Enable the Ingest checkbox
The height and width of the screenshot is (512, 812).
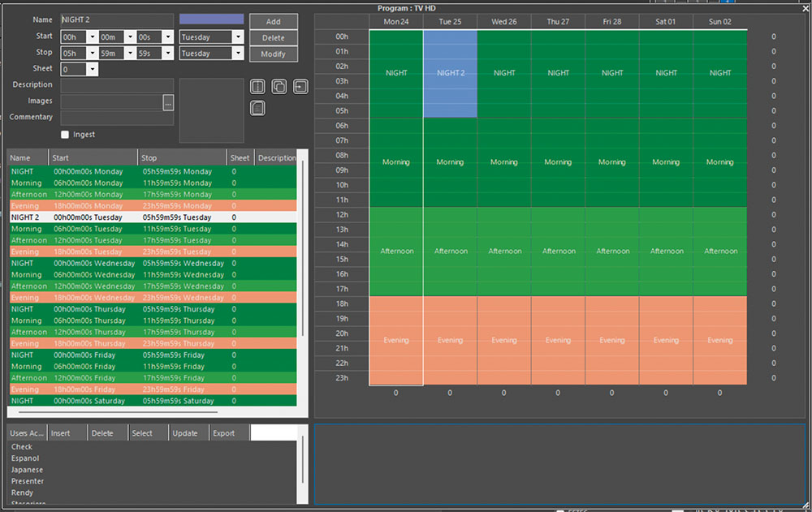pos(66,135)
